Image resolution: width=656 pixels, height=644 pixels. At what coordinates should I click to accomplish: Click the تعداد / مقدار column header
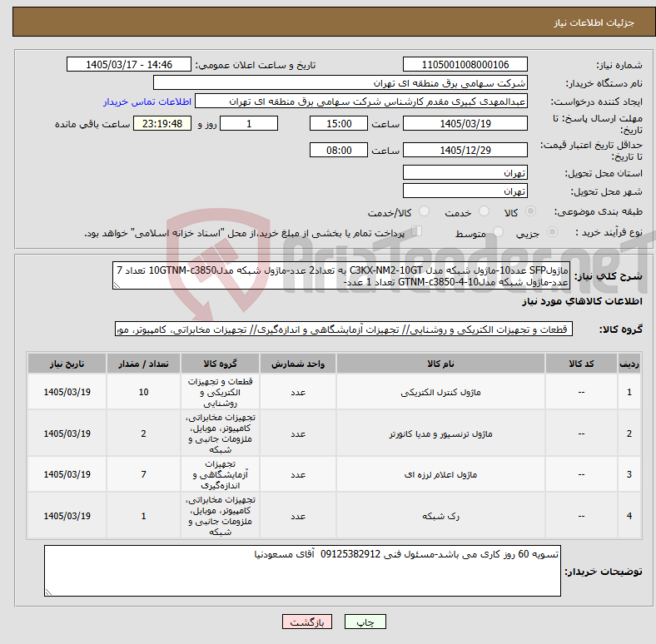[143, 364]
